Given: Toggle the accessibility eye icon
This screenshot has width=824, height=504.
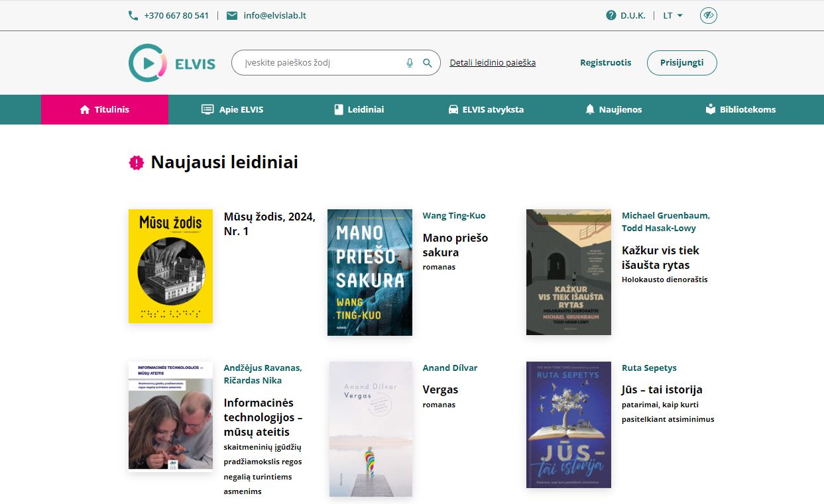Looking at the screenshot, I should point(709,15).
